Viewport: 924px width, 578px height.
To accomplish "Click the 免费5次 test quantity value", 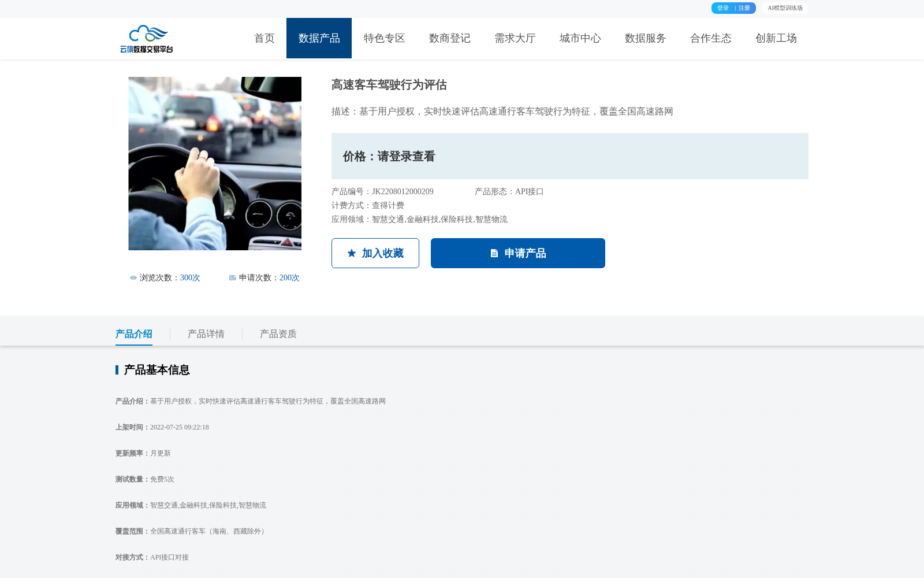I will (x=162, y=479).
